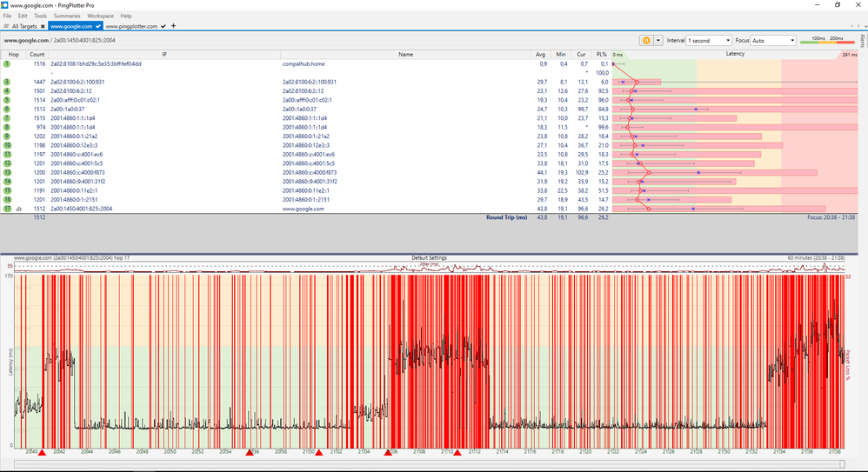
Task: Close the All Targets tab with X
Action: 43,26
